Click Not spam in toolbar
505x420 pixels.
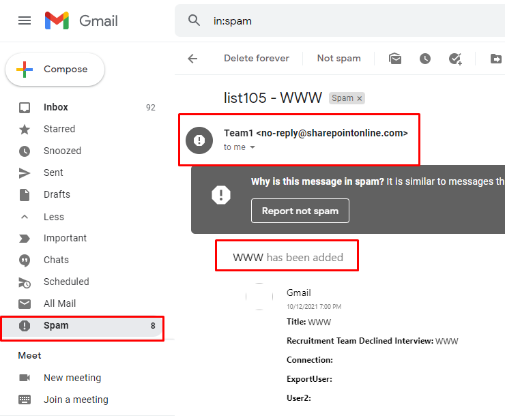click(x=338, y=58)
